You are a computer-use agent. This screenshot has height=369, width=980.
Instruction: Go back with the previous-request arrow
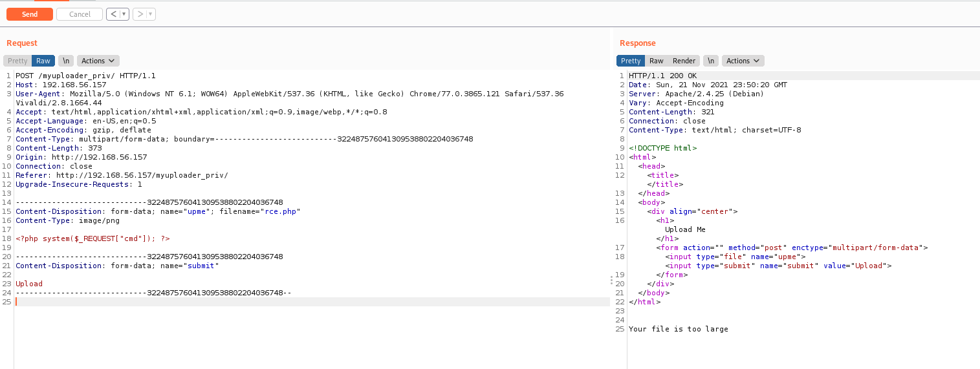[113, 14]
